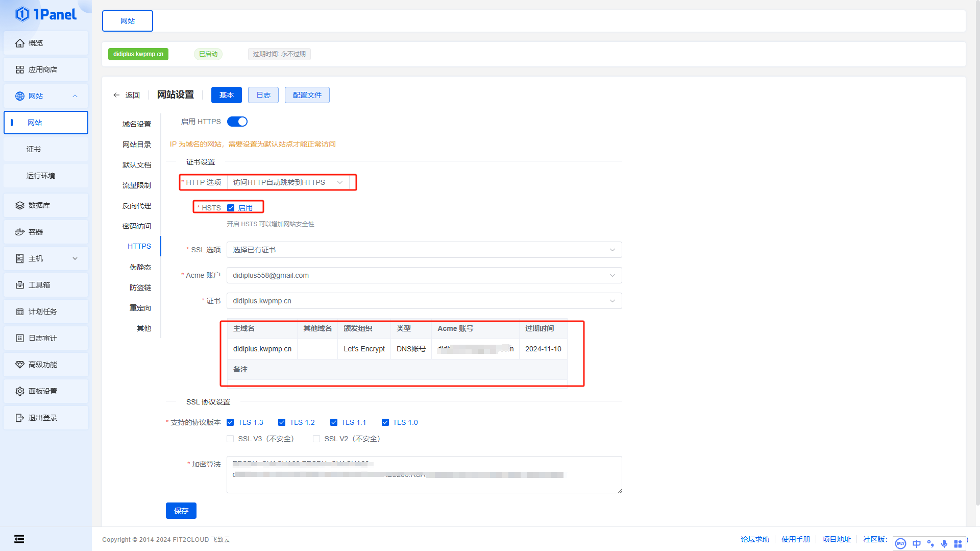Click the back arrow icon beside 返回

(x=116, y=95)
